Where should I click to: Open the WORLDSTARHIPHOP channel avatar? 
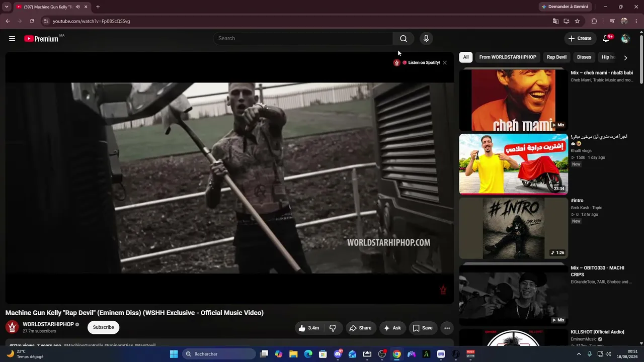12,327
